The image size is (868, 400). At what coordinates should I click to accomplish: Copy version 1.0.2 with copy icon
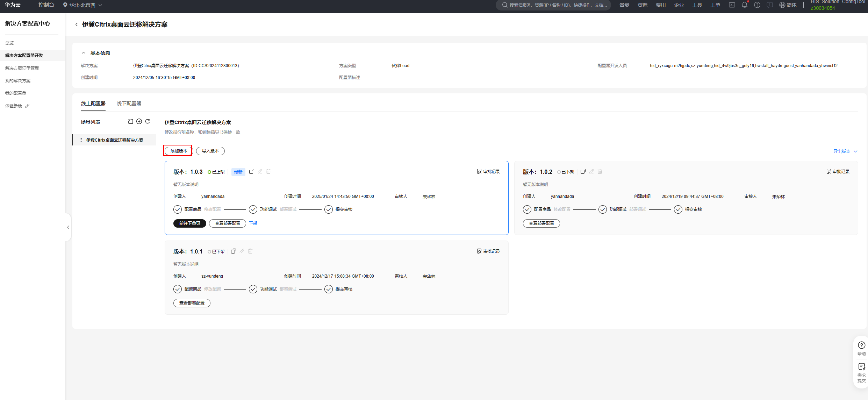(583, 171)
